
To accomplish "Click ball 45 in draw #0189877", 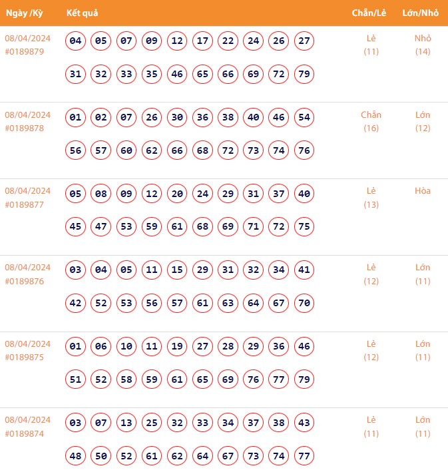I will point(76,226).
